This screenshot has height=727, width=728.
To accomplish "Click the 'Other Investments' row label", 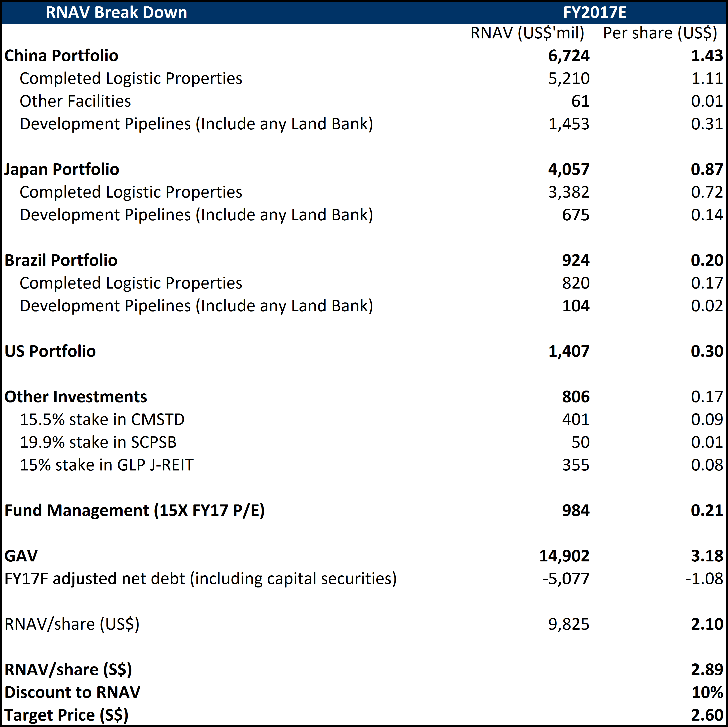I will (76, 397).
